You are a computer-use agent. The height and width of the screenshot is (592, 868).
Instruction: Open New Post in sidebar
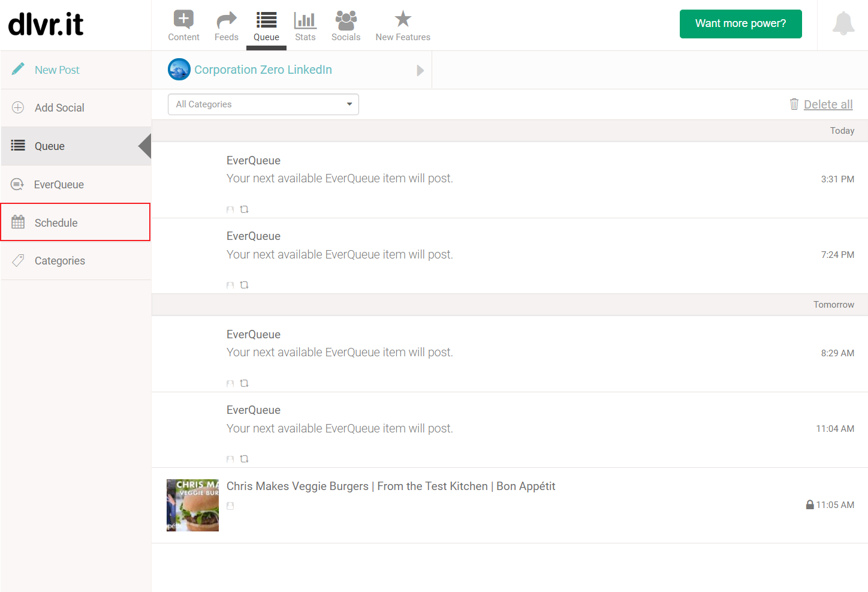pyautogui.click(x=76, y=70)
